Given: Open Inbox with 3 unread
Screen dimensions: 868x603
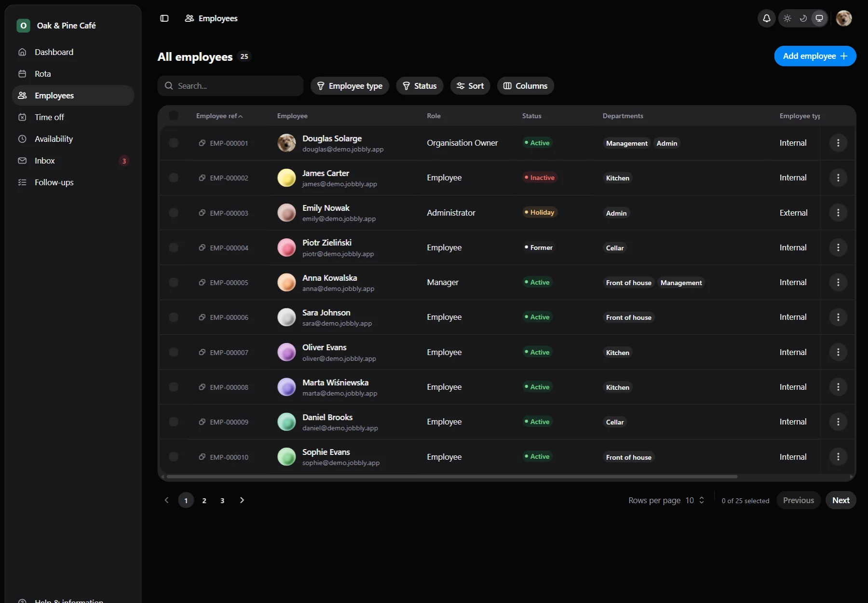Looking at the screenshot, I should click(73, 161).
